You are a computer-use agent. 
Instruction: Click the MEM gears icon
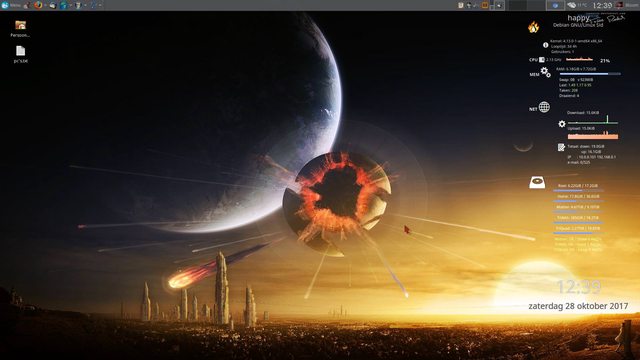pos(545,72)
